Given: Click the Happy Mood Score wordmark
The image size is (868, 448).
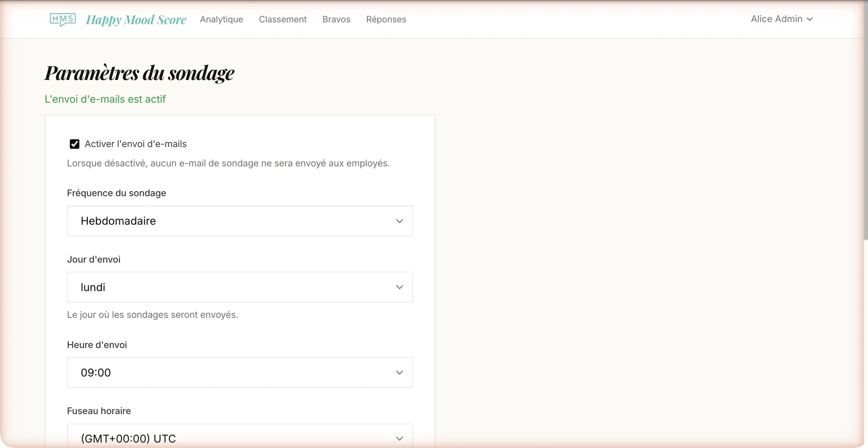Looking at the screenshot, I should 136,19.
